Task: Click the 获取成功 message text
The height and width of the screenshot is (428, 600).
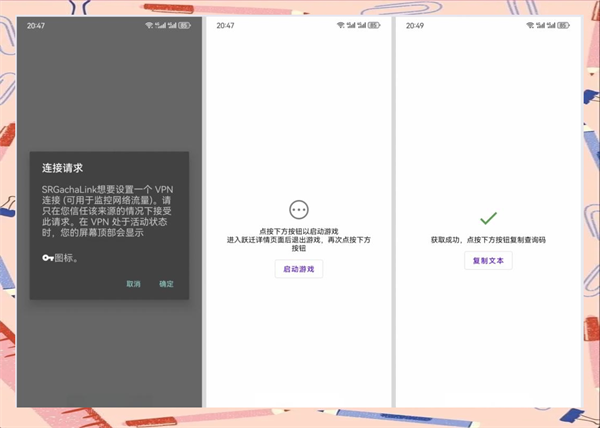Action: (488, 241)
